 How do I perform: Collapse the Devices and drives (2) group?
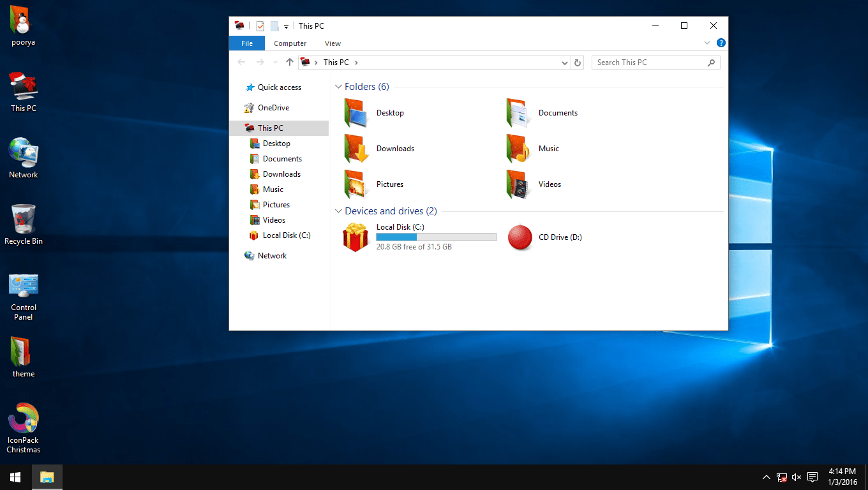click(x=338, y=211)
